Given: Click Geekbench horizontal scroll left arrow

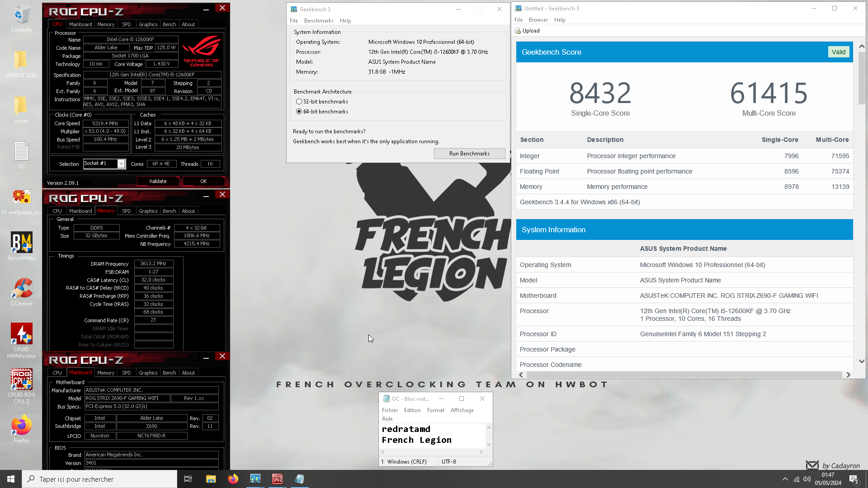Looking at the screenshot, I should click(x=521, y=375).
